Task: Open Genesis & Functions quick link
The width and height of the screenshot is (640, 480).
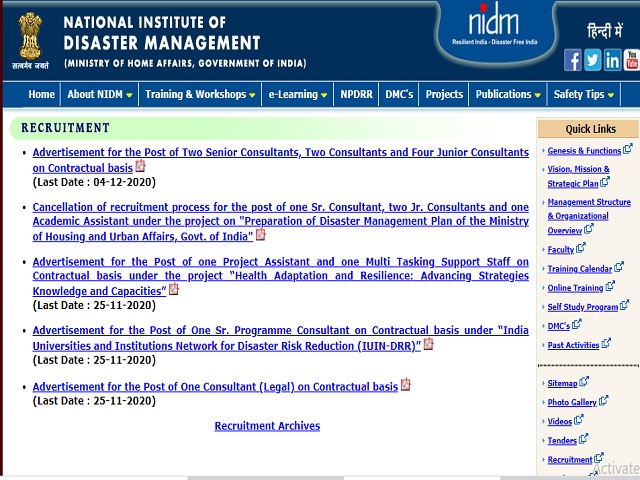Action: coord(584,151)
